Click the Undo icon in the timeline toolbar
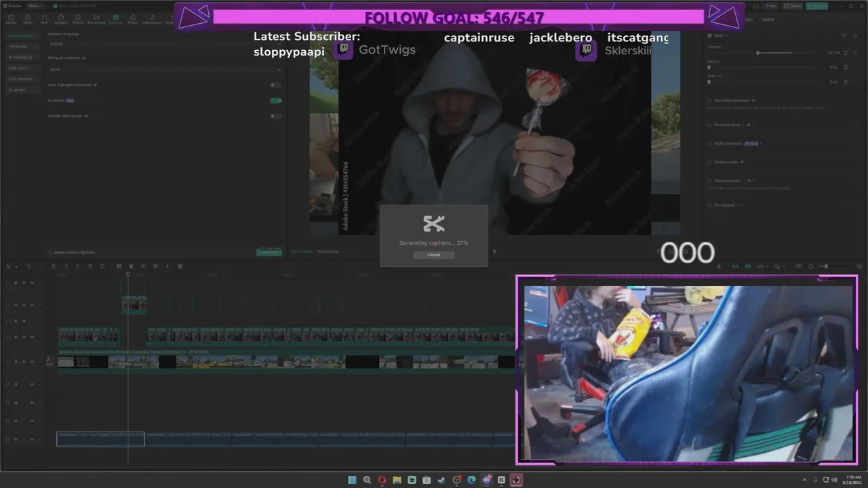The width and height of the screenshot is (868, 488). pos(28,266)
